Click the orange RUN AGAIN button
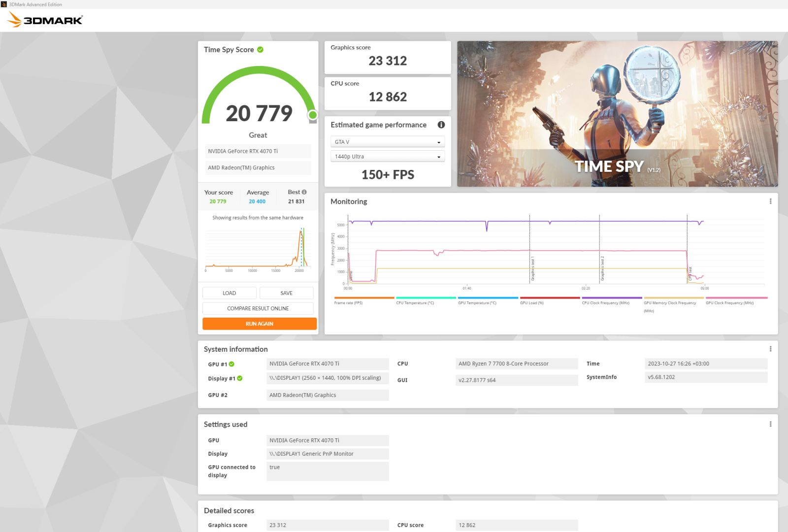Screen dimensions: 788x532 260,324
